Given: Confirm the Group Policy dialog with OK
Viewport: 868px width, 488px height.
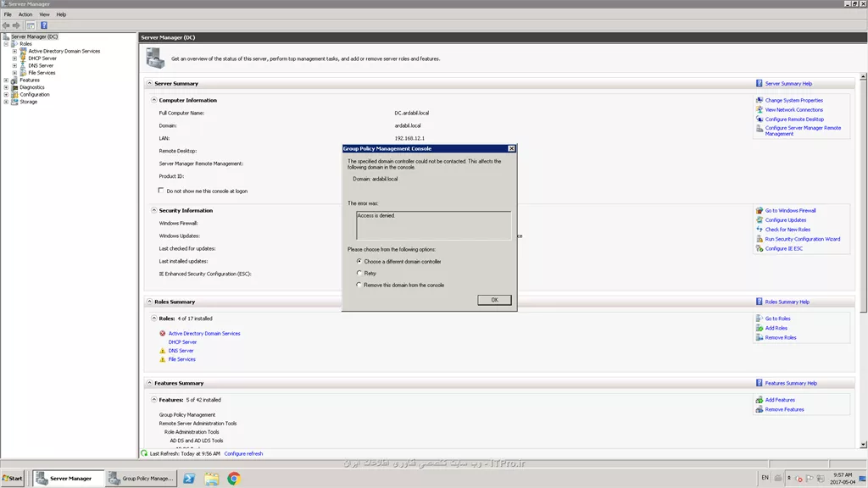Looking at the screenshot, I should click(x=494, y=300).
